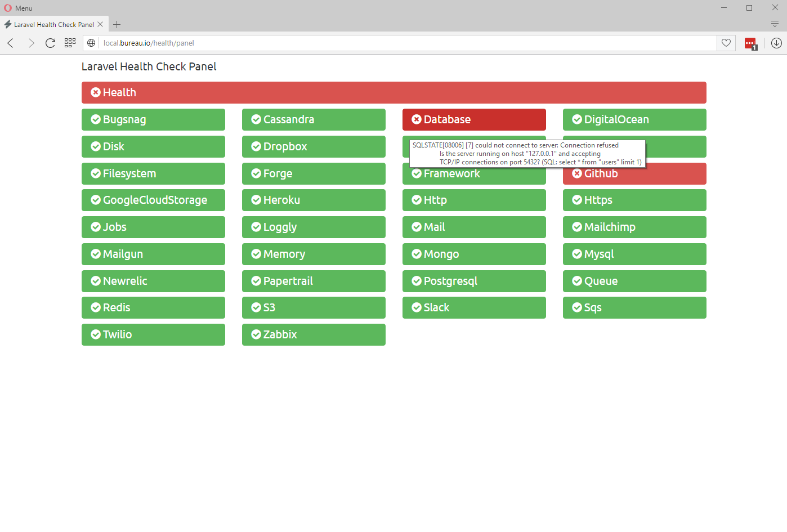
Task: Click the Heroku check button
Action: click(x=314, y=200)
